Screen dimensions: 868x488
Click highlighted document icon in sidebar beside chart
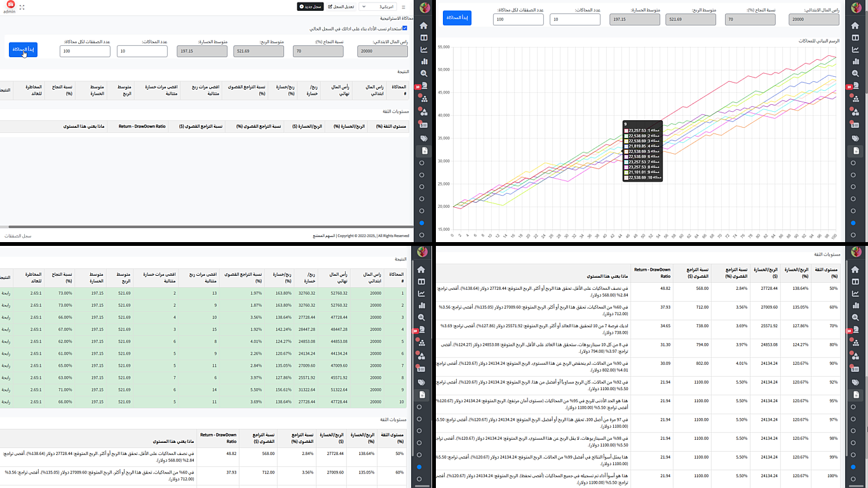point(856,151)
